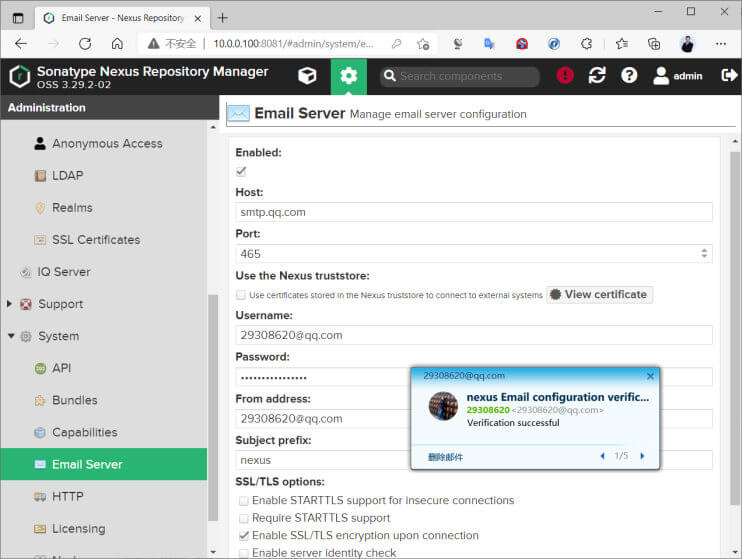This screenshot has width=742, height=559.
Task: Toggle Enable SSL/TLS encryption upon connection
Action: [x=243, y=536]
